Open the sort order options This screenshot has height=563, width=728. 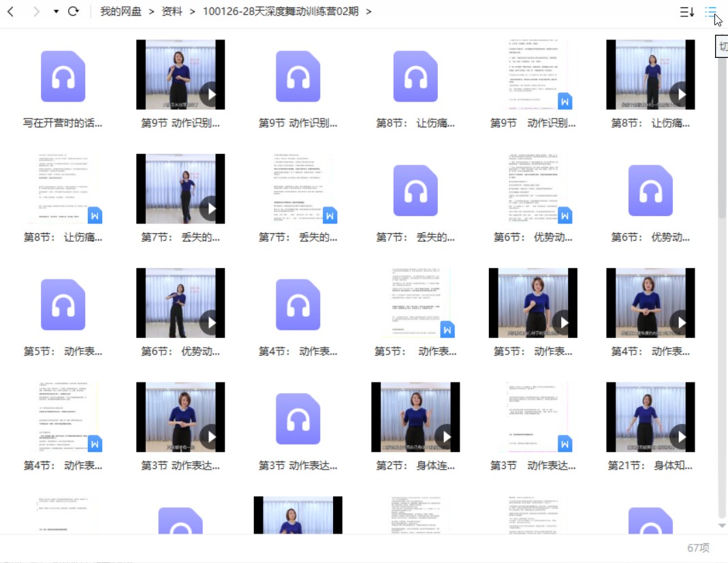tap(686, 12)
